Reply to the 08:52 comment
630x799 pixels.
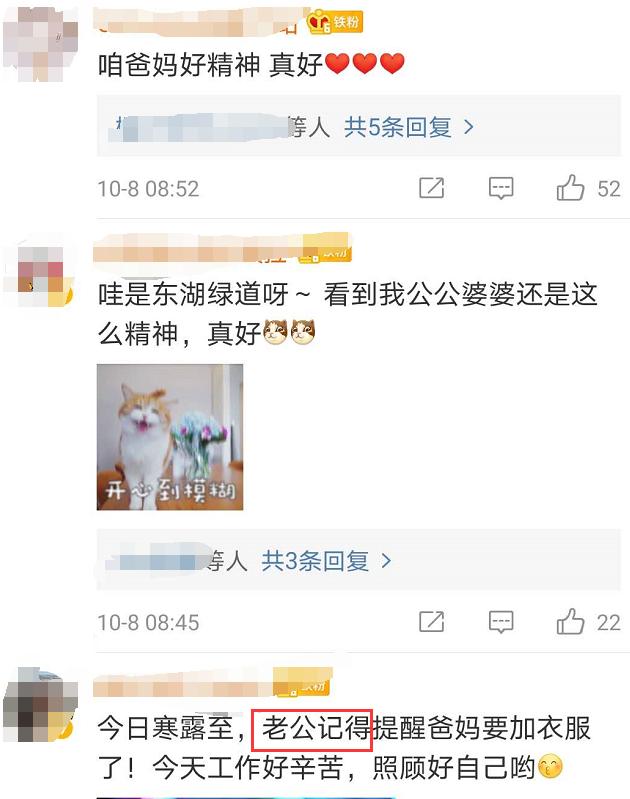point(501,189)
